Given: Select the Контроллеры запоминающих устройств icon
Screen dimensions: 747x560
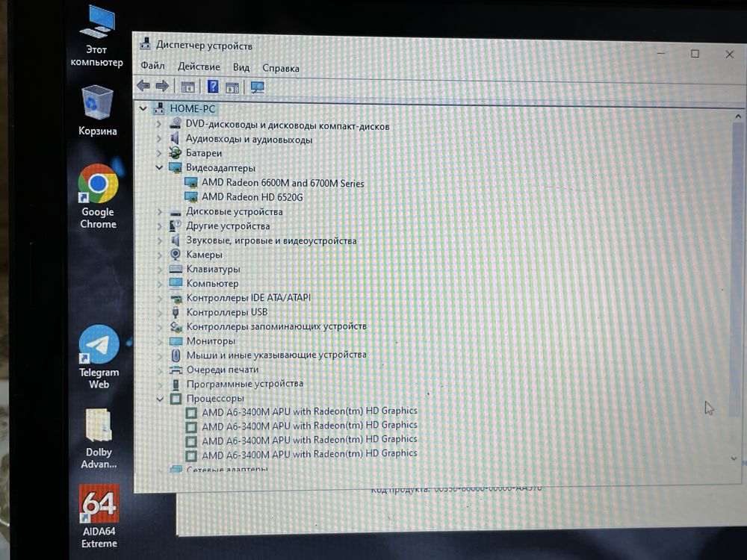Looking at the screenshot, I should (x=176, y=327).
